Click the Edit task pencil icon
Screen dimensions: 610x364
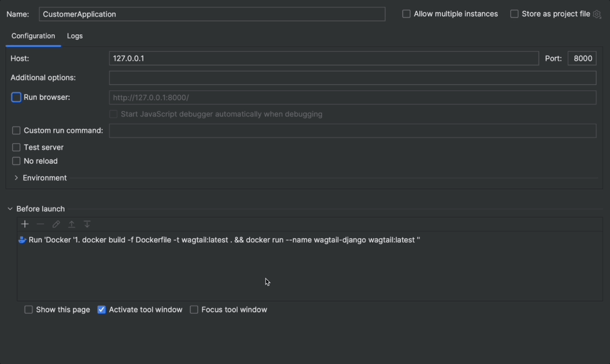(56, 224)
